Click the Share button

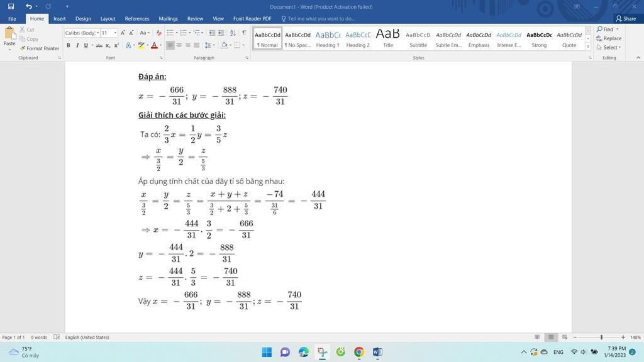pos(626,19)
